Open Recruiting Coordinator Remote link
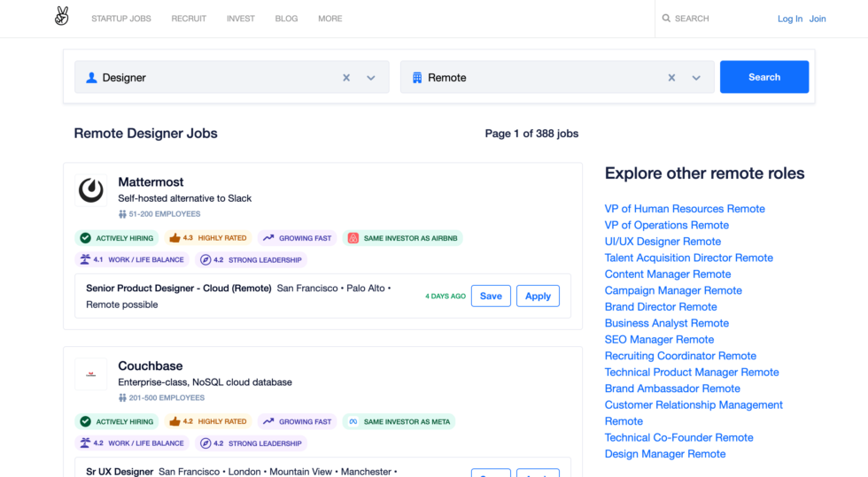The image size is (868, 477). coord(680,356)
